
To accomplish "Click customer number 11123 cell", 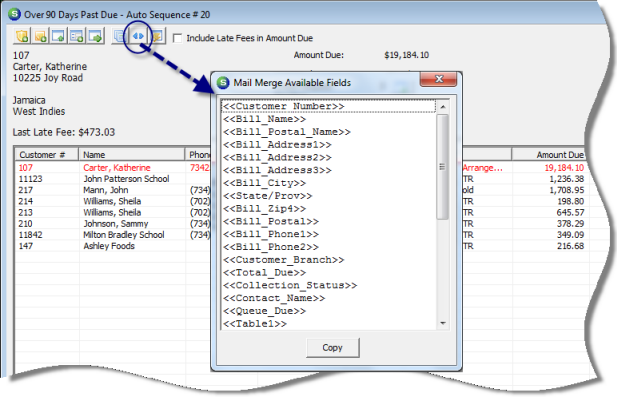I will 31,179.
